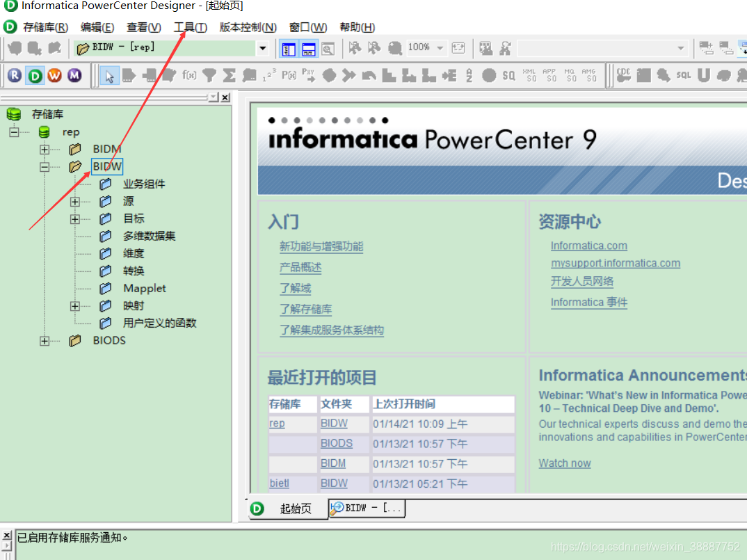Open the 查看(V) menu

tap(143, 27)
